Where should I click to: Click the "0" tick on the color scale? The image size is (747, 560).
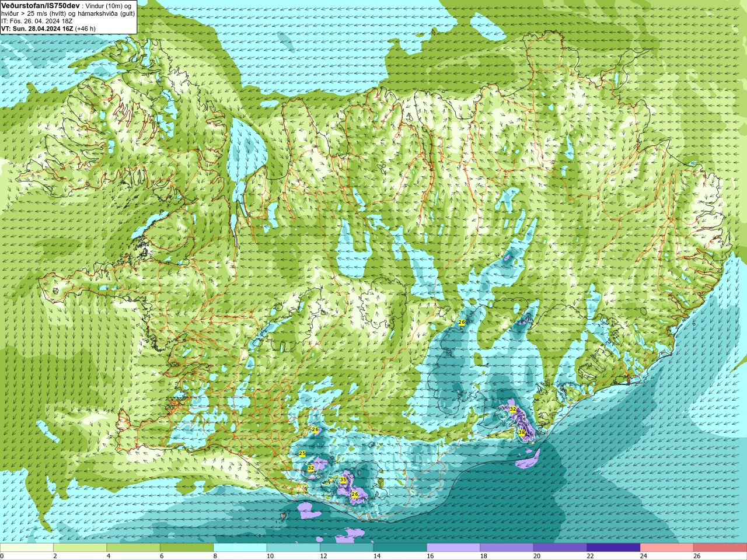click(x=2, y=556)
